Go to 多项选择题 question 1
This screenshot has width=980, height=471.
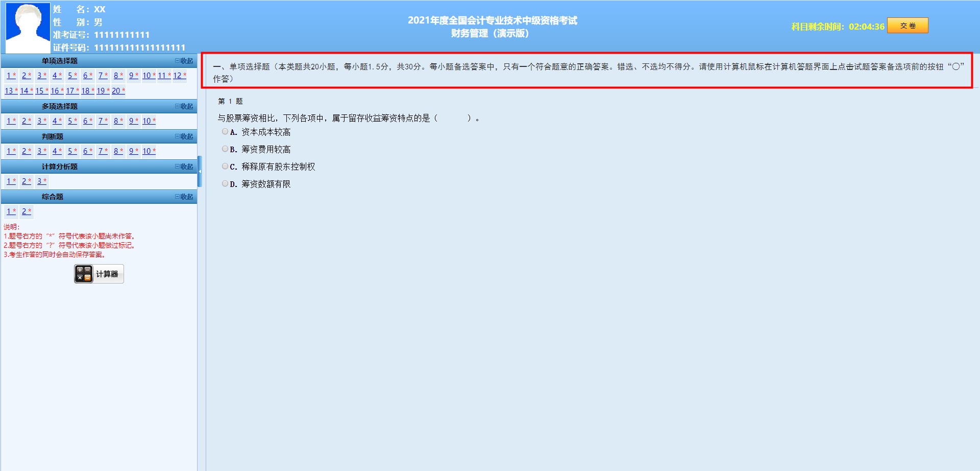[11, 121]
